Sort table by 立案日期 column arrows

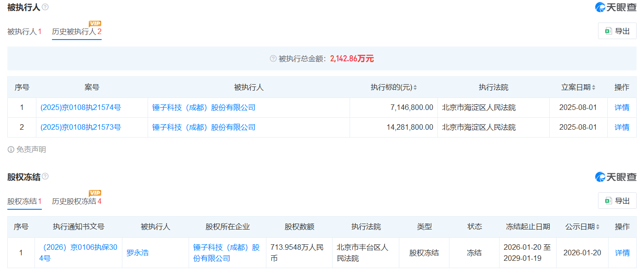[593, 87]
